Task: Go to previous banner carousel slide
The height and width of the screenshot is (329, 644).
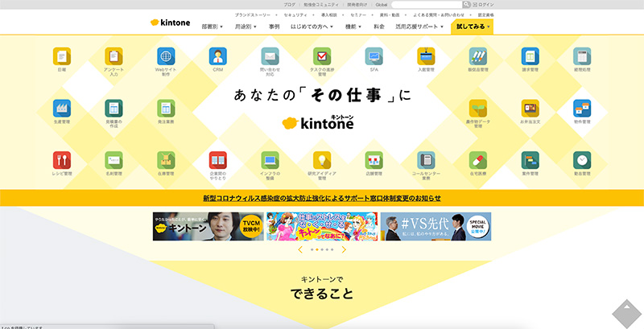Action: [x=300, y=249]
